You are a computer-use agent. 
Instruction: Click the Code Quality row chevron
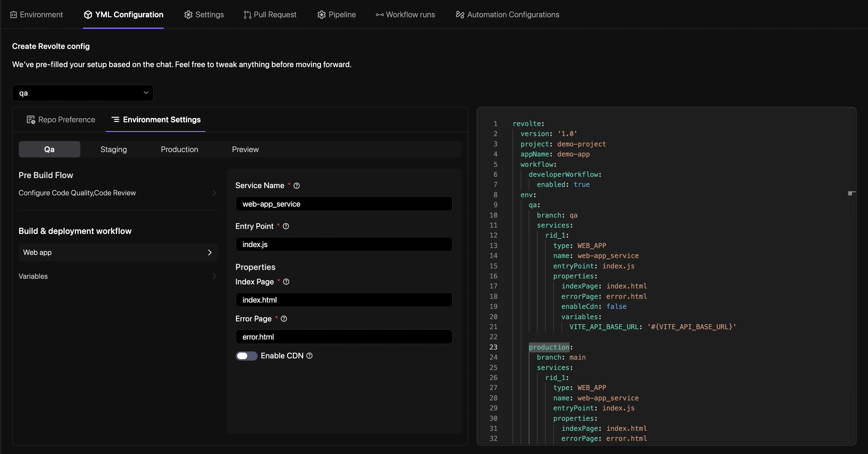[214, 193]
